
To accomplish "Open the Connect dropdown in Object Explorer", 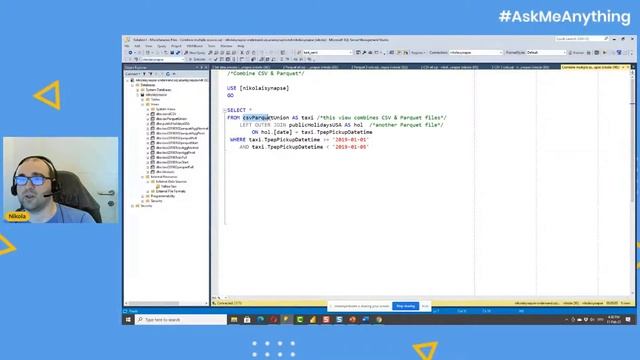I will point(133,74).
